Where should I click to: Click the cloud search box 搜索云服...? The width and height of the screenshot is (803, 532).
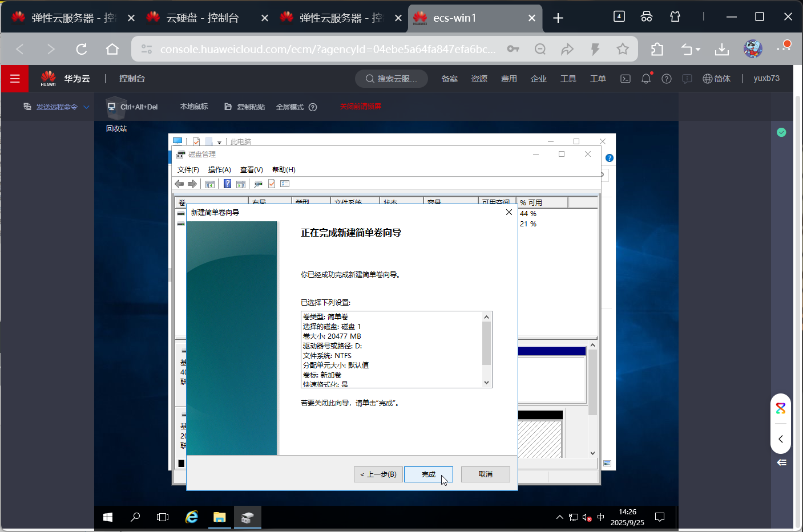tap(392, 79)
